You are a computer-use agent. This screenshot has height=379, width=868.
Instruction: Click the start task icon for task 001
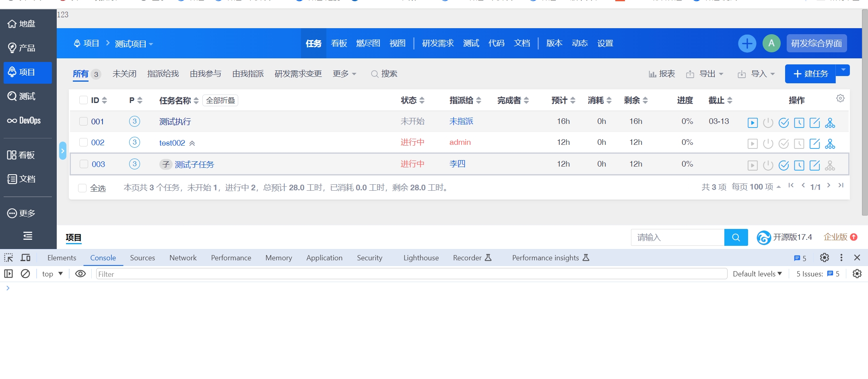753,123
